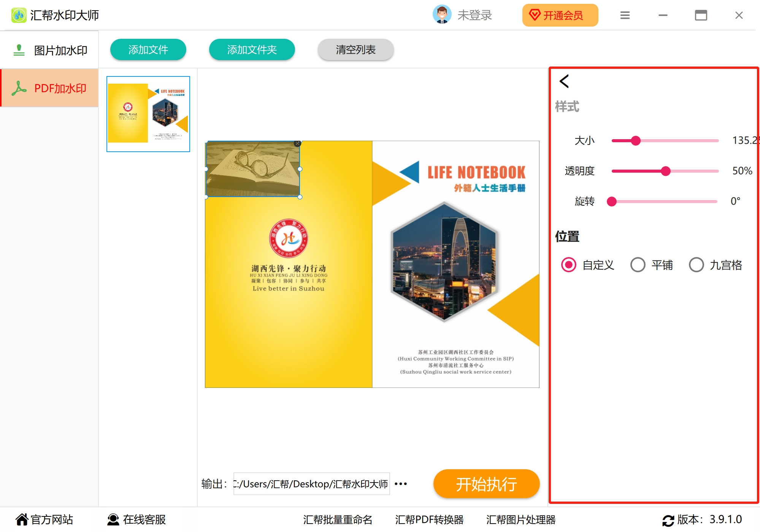Image resolution: width=760 pixels, height=532 pixels.
Task: Click the diamond icon on 开通会员
Action: (x=535, y=15)
